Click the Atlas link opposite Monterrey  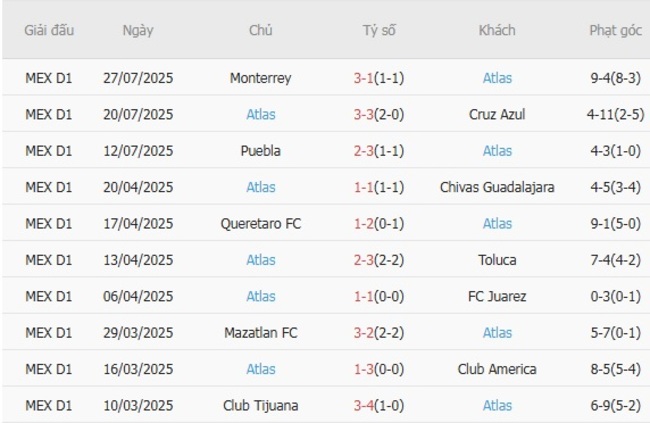pos(497,78)
